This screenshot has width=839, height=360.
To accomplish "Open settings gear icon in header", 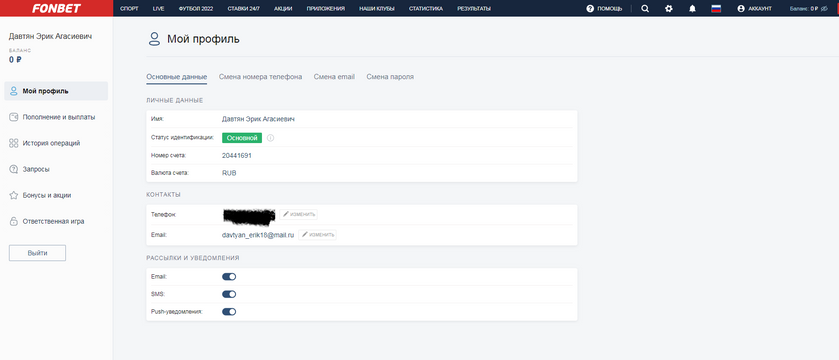I will 668,9.
